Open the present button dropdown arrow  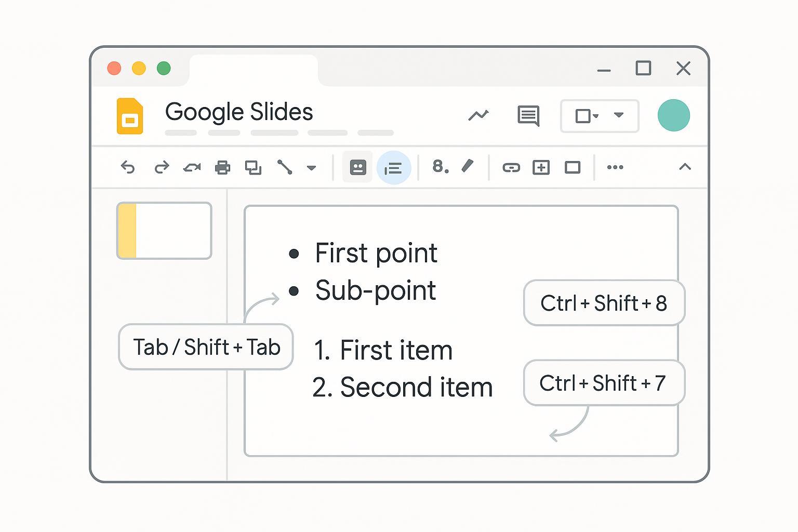point(619,115)
